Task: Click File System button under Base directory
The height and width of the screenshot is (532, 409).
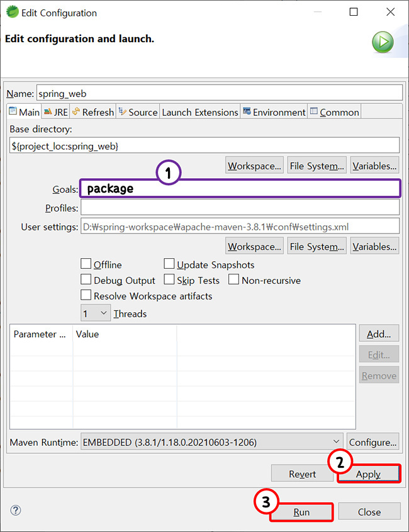Action: (x=317, y=166)
